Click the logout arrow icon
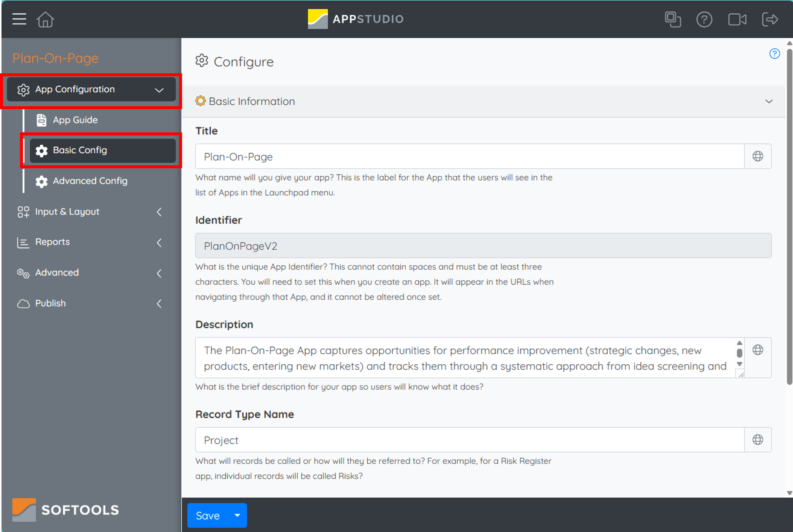Screen dimensions: 793x532 pos(770,19)
